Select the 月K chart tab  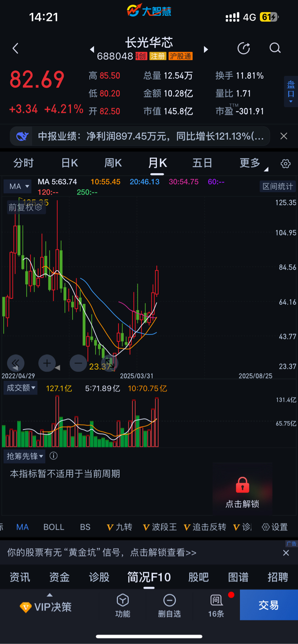click(158, 163)
